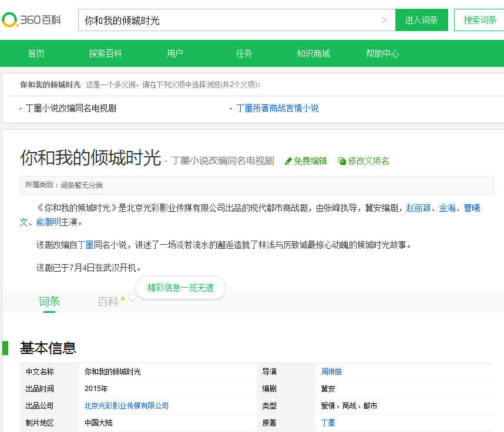
Task: Open the 帮助中心 section
Action: pos(382,53)
